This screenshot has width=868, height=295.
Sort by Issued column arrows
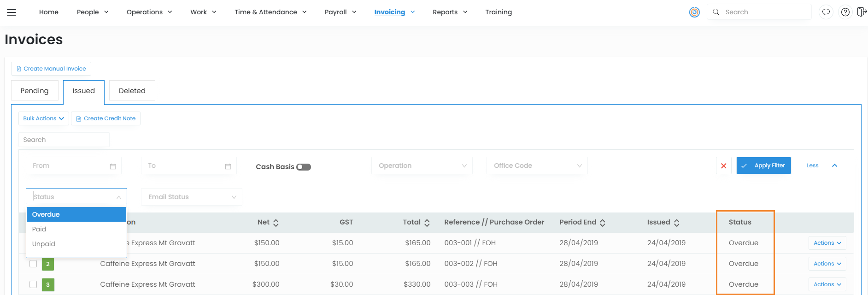[x=676, y=223]
